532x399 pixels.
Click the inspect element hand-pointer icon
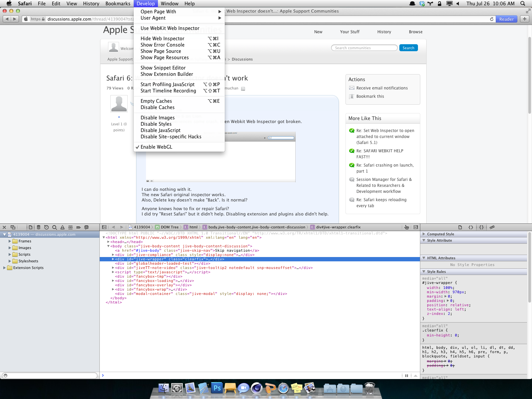(407, 227)
